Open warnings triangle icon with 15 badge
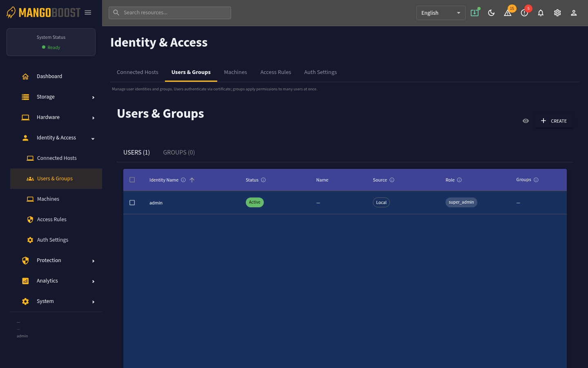 tap(508, 13)
